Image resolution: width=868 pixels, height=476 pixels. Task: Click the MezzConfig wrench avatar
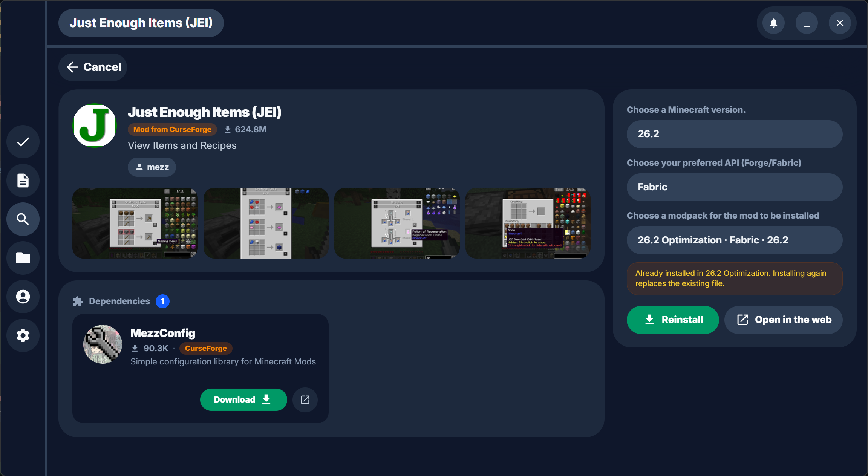(x=103, y=344)
